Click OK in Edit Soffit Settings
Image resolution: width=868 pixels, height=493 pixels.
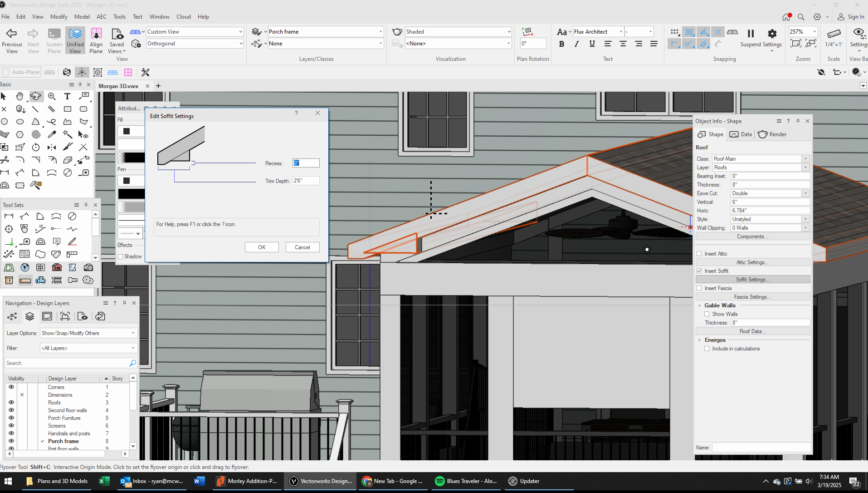(x=262, y=247)
